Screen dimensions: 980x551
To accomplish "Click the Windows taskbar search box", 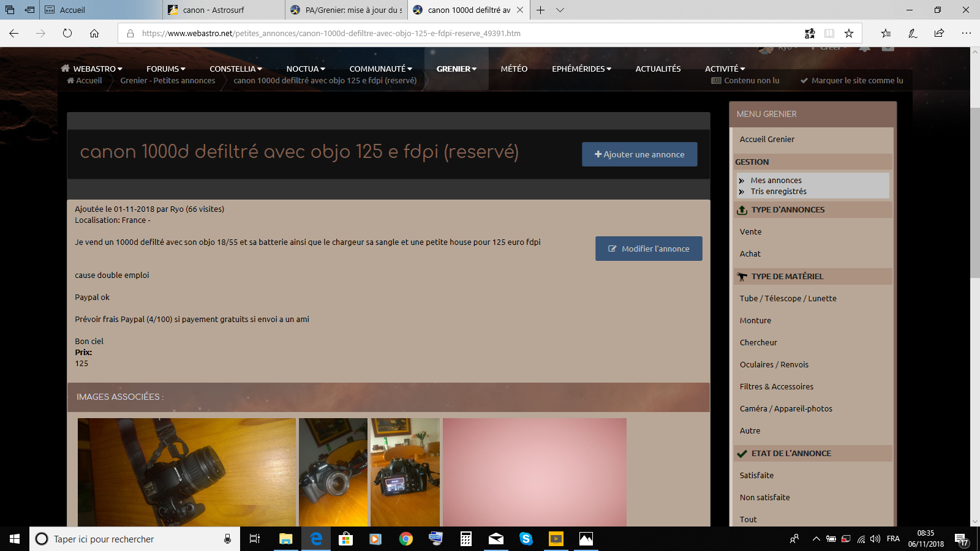I will 135,539.
